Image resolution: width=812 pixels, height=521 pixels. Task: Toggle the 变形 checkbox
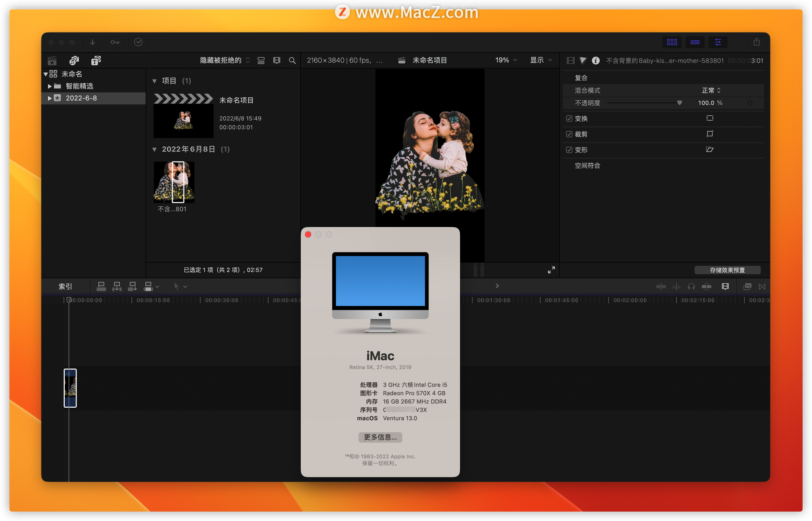(569, 150)
